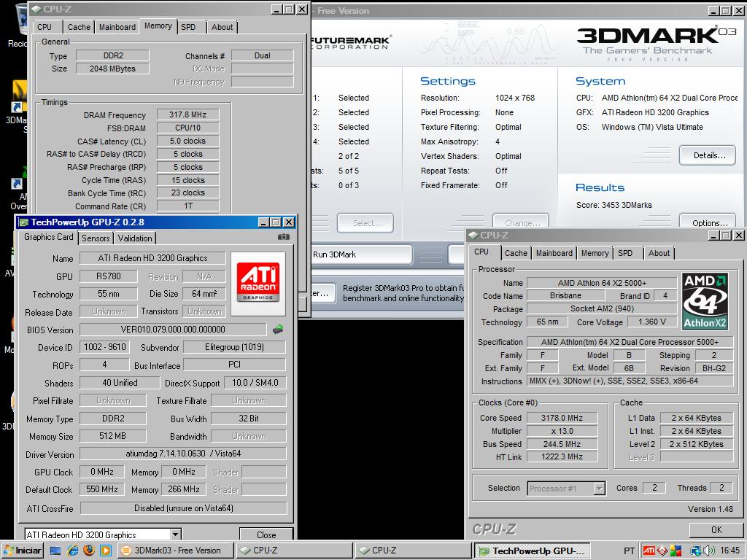The width and height of the screenshot is (747, 560).
Task: Open the GPU-Z graphics card selector dropdown
Action: (x=175, y=534)
